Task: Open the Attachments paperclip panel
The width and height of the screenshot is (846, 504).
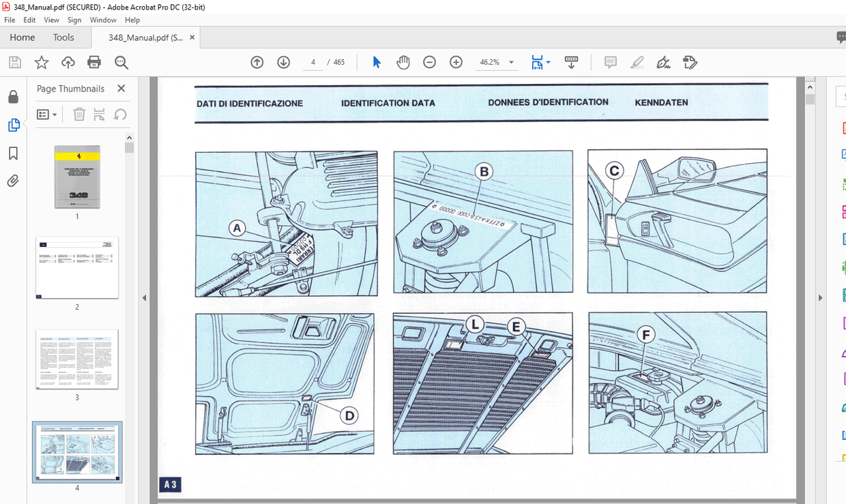Action: [x=12, y=180]
